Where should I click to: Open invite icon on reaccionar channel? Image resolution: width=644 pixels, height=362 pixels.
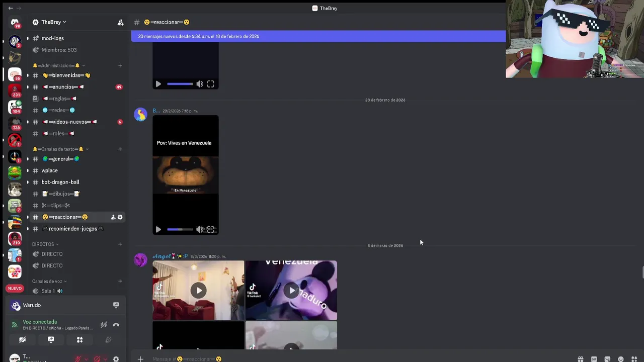(x=113, y=217)
